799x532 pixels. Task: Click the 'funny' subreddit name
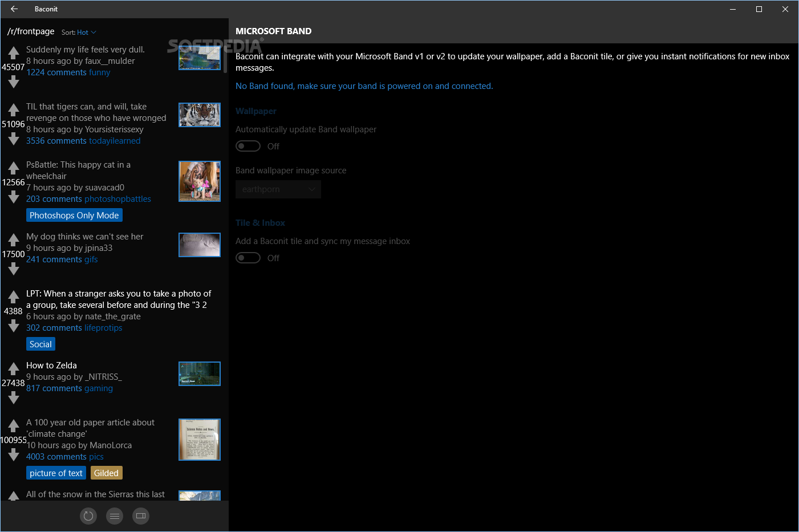click(100, 72)
